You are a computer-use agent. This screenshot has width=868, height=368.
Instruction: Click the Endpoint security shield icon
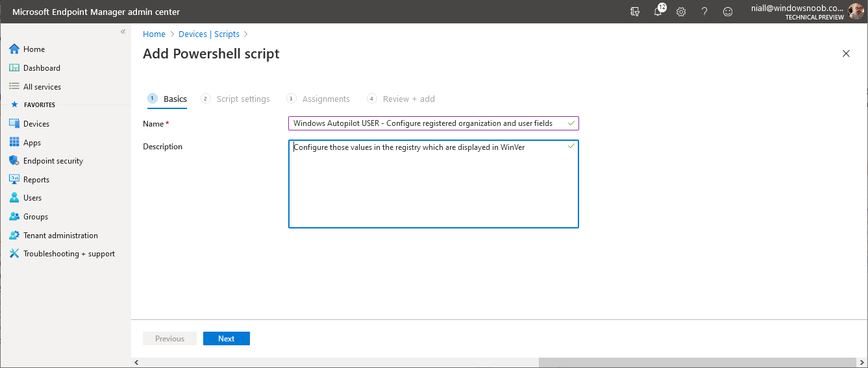pos(14,161)
